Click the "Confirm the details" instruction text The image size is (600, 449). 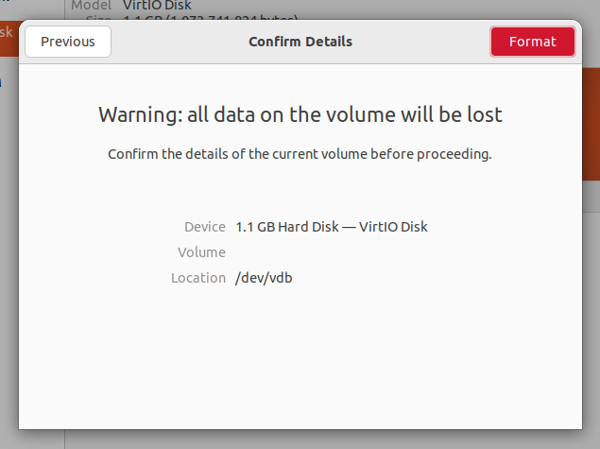(x=300, y=155)
